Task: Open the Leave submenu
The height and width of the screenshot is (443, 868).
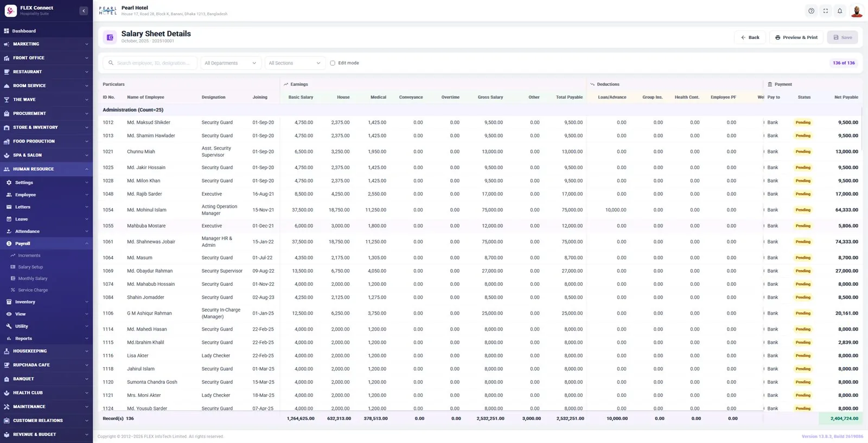Action: pos(46,219)
